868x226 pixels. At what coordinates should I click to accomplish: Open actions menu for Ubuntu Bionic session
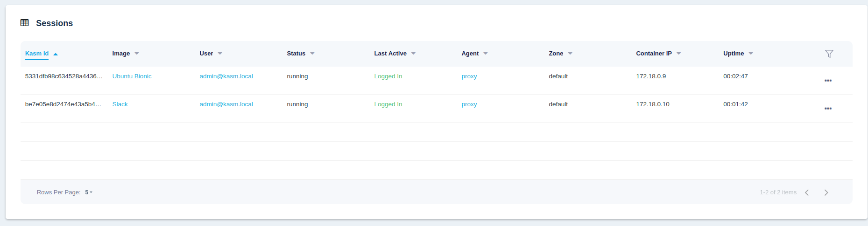[x=828, y=81]
